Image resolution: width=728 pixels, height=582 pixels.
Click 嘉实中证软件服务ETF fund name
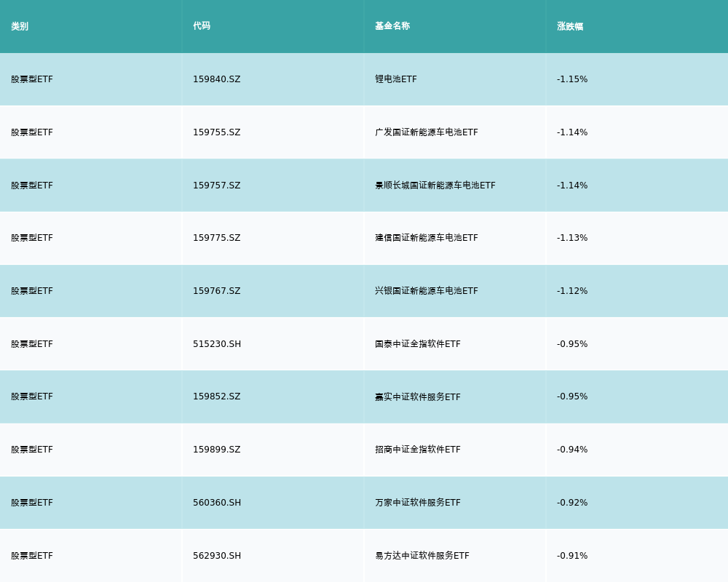click(418, 396)
